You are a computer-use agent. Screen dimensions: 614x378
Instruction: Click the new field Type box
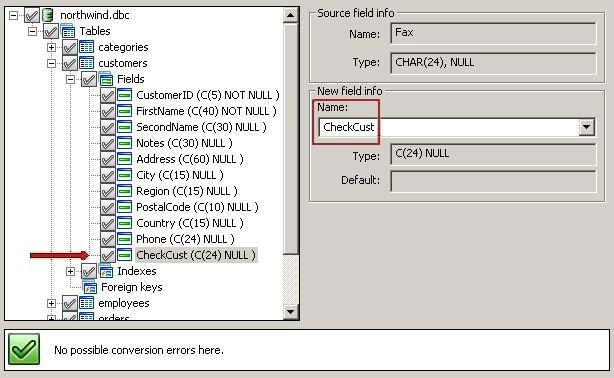click(493, 154)
